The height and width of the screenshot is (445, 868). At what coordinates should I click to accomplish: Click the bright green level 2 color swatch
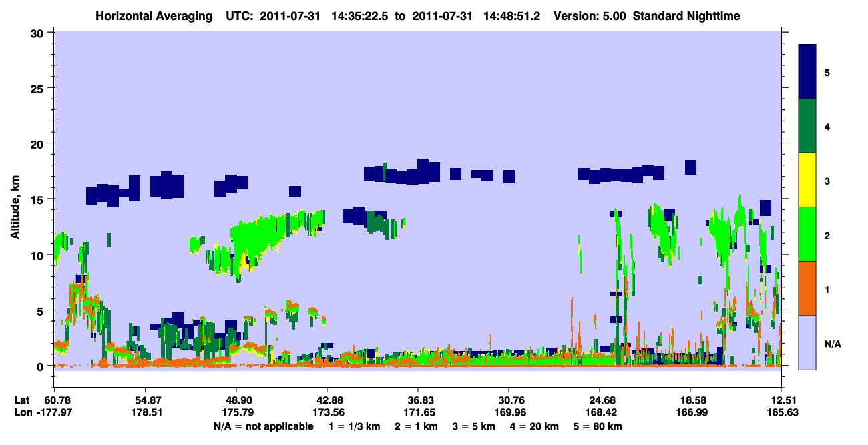(807, 234)
